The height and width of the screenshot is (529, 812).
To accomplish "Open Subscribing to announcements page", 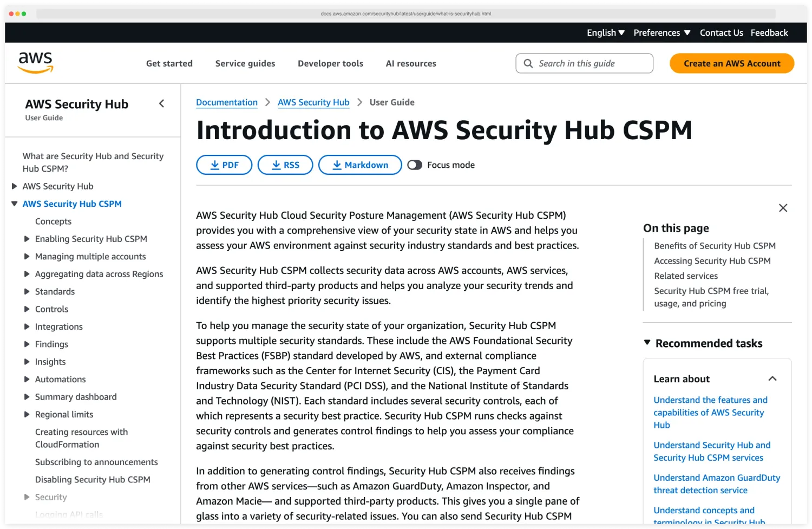I will [96, 462].
